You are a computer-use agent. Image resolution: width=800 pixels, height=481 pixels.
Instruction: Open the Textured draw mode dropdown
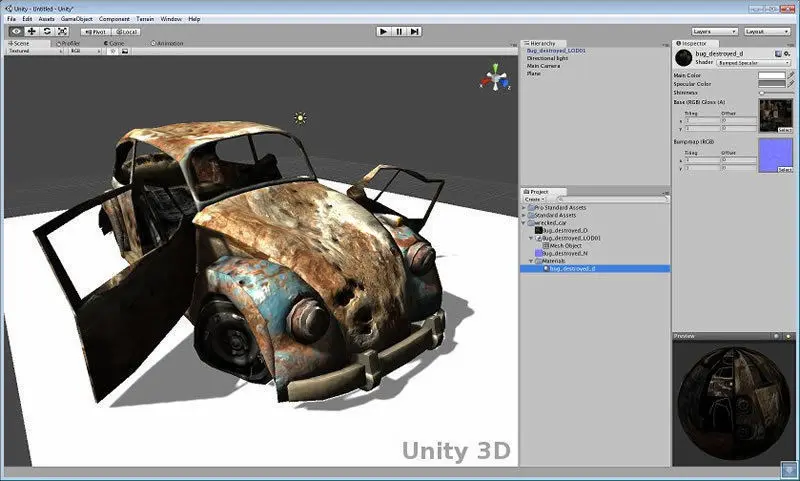(35, 51)
